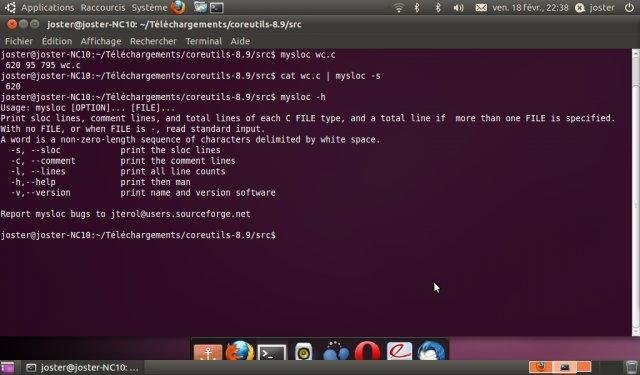Click the network places panel launcher

(x=200, y=7)
